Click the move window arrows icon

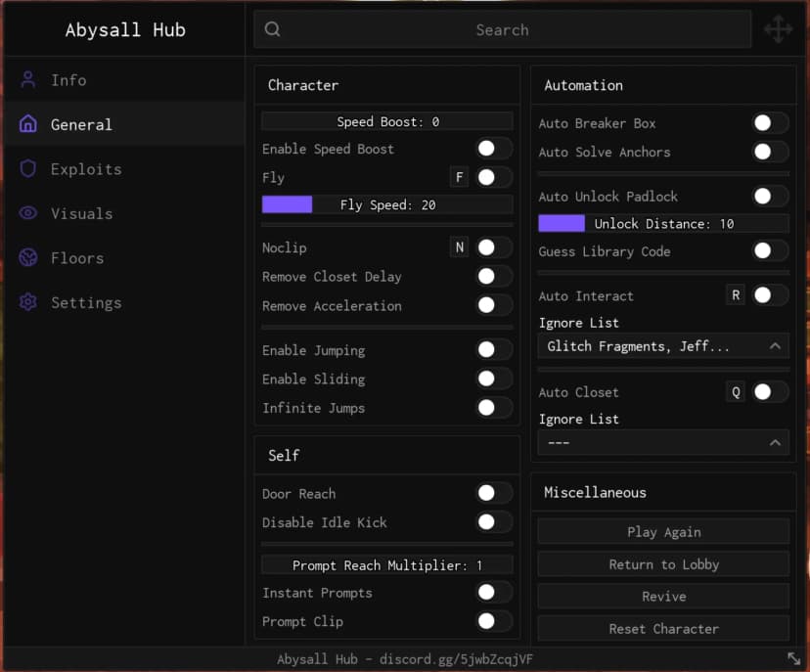779,29
